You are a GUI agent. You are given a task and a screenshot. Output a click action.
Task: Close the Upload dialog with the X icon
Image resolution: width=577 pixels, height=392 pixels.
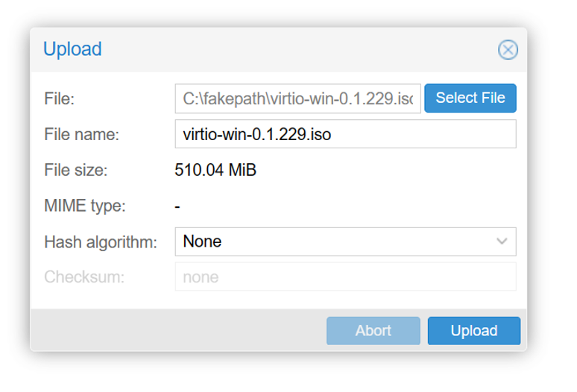[508, 50]
